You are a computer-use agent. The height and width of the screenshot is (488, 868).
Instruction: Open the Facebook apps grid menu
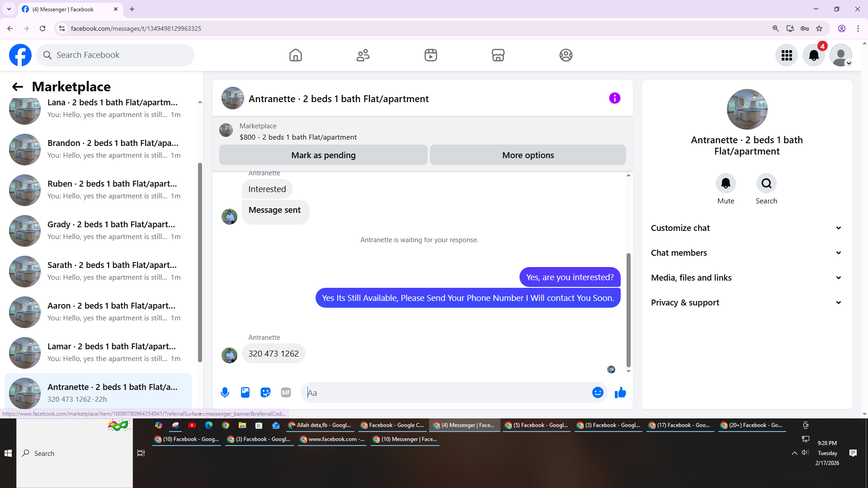pyautogui.click(x=787, y=55)
